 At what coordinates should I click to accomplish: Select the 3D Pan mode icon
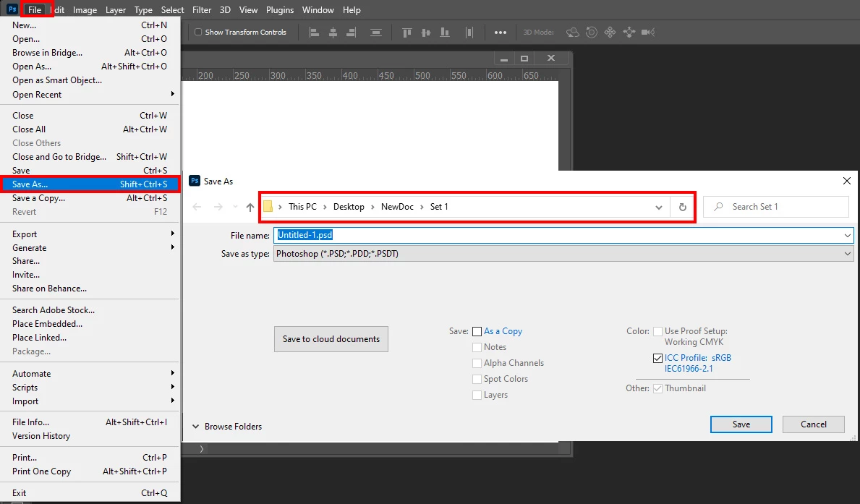pos(610,33)
